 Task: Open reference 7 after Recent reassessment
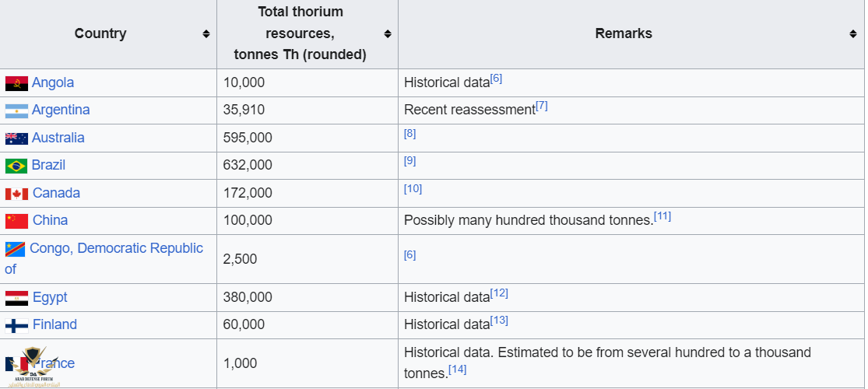tap(542, 106)
